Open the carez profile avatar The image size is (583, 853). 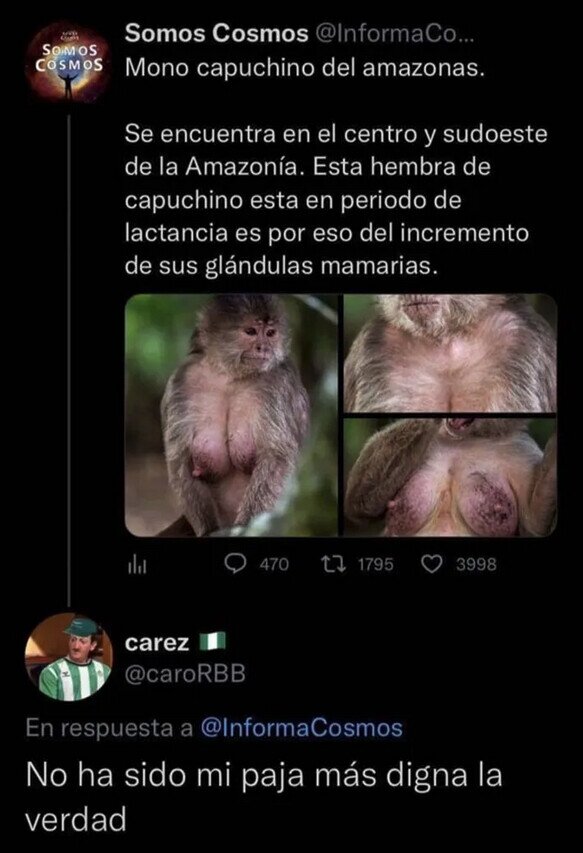[x=69, y=657]
